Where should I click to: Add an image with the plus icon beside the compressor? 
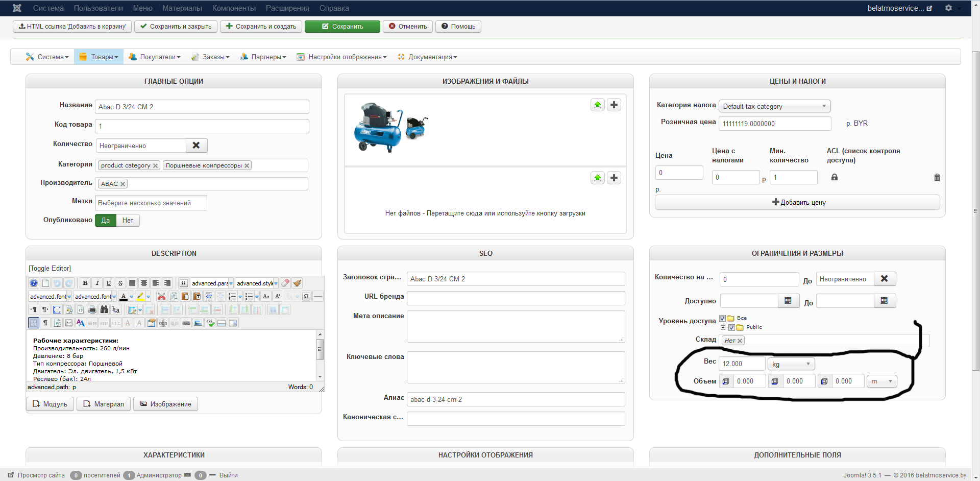click(614, 105)
